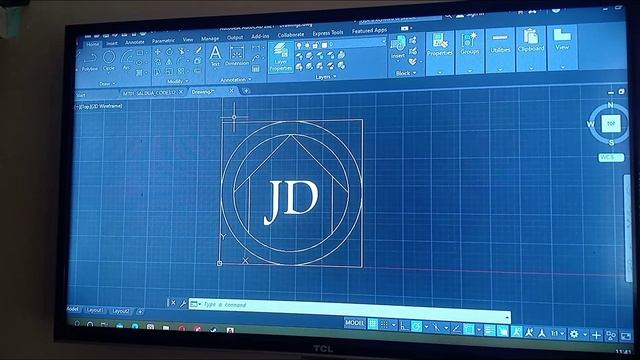Switch to the Parametric ribbon tab

pos(163,40)
